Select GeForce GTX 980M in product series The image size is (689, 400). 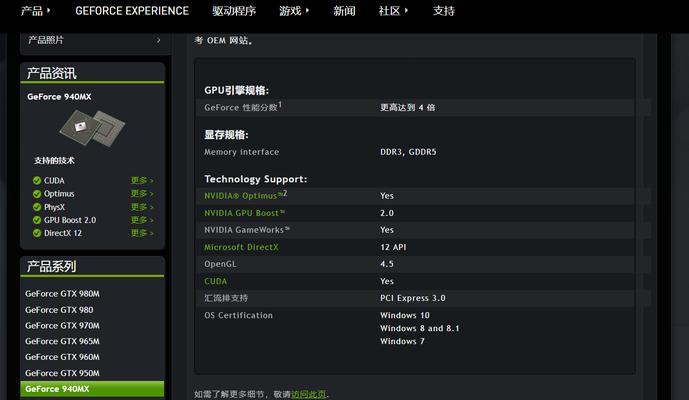[x=62, y=294]
